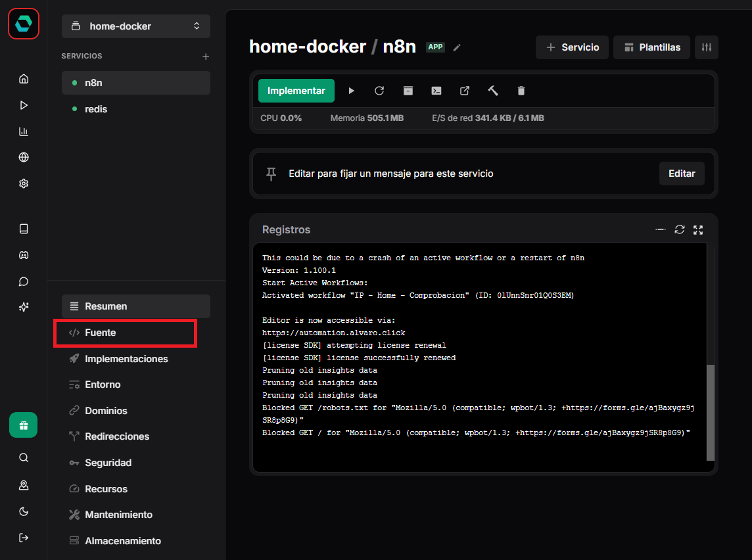Collapse the Registros panel with minus icon

[x=661, y=229]
